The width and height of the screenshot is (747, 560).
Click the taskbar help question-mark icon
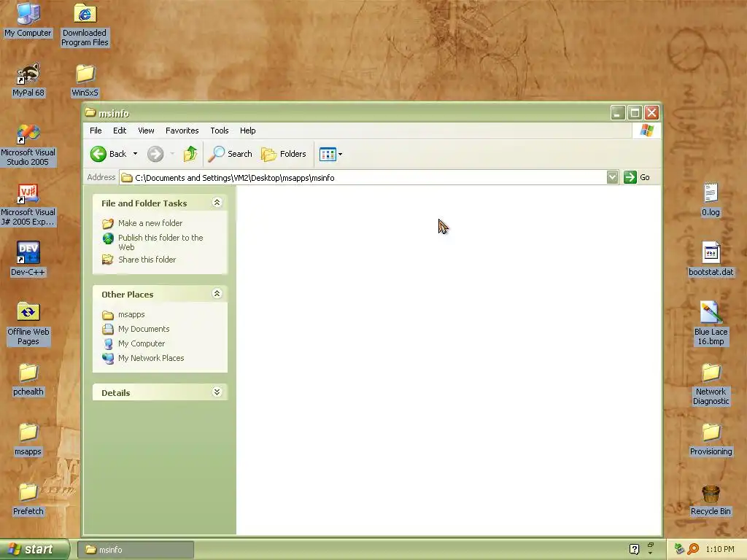click(x=634, y=549)
